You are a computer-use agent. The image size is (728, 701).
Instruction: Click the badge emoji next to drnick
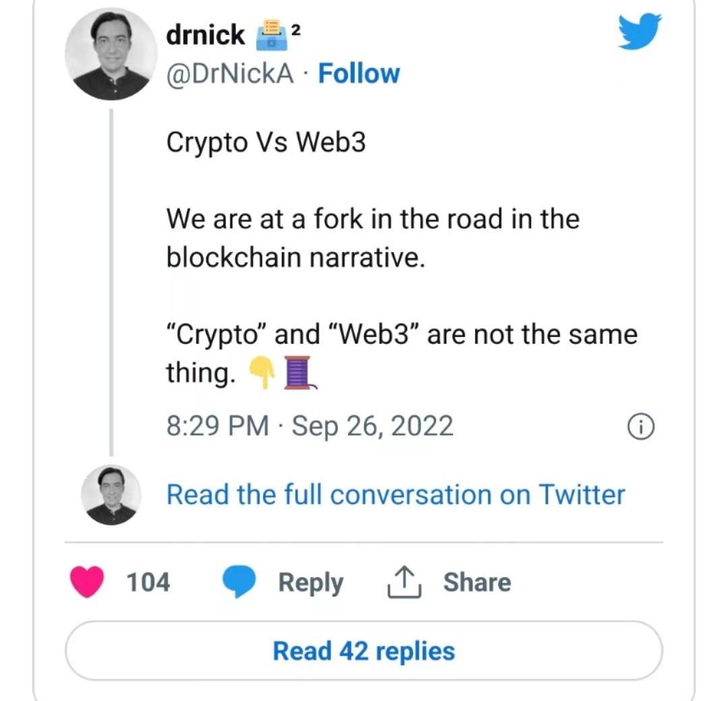[x=272, y=34]
